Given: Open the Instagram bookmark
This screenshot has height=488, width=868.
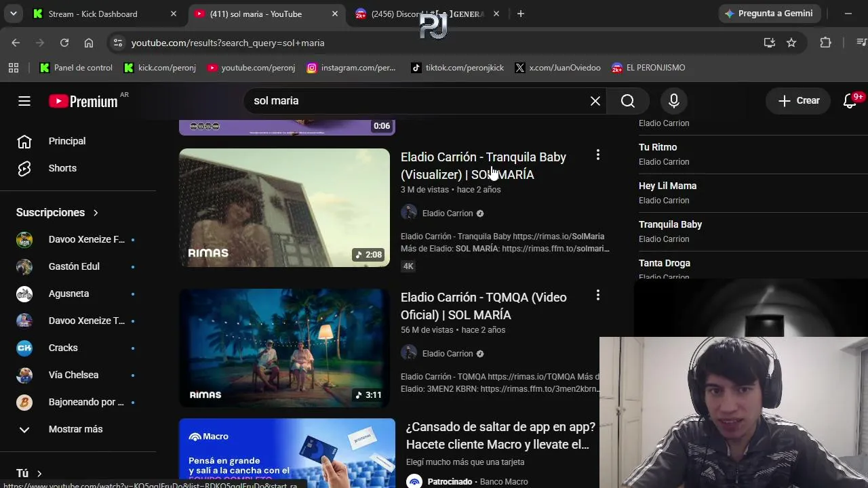Looking at the screenshot, I should pyautogui.click(x=351, y=68).
